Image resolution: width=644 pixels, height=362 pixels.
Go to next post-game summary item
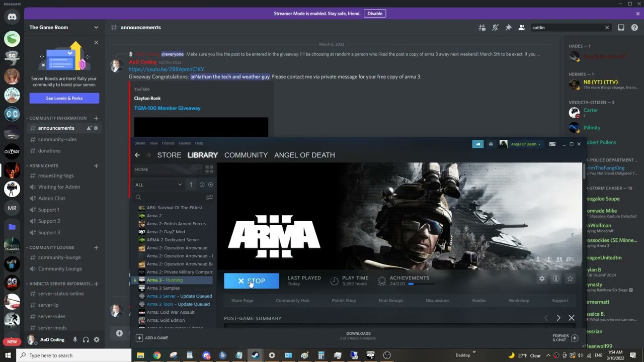click(558, 318)
